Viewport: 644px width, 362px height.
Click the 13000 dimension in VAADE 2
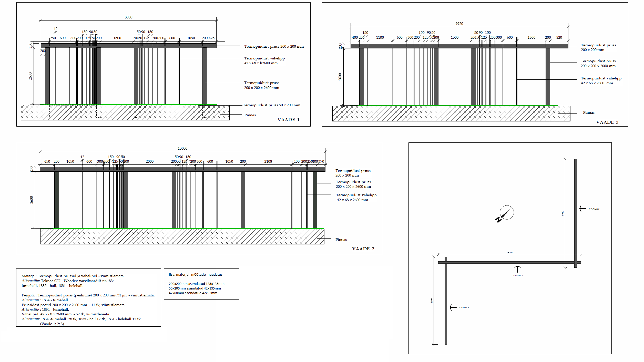[182, 148]
